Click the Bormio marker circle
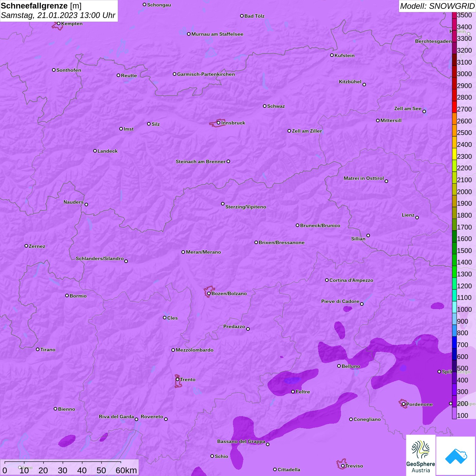 pos(67,295)
